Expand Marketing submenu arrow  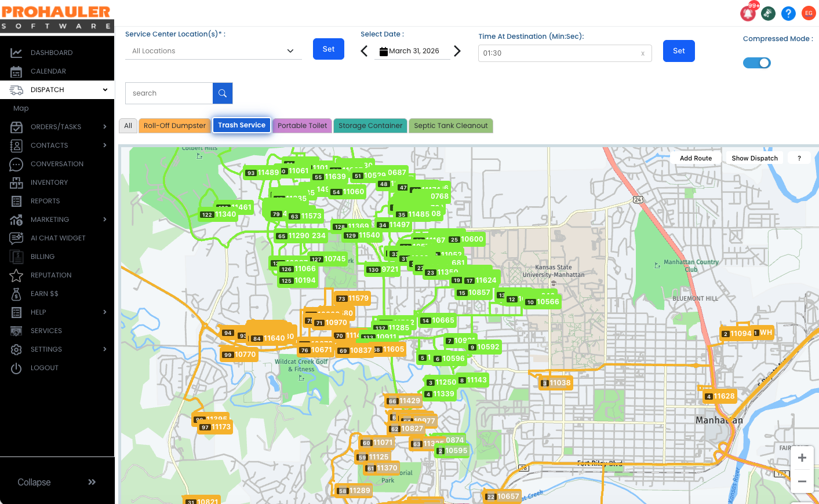(x=105, y=220)
